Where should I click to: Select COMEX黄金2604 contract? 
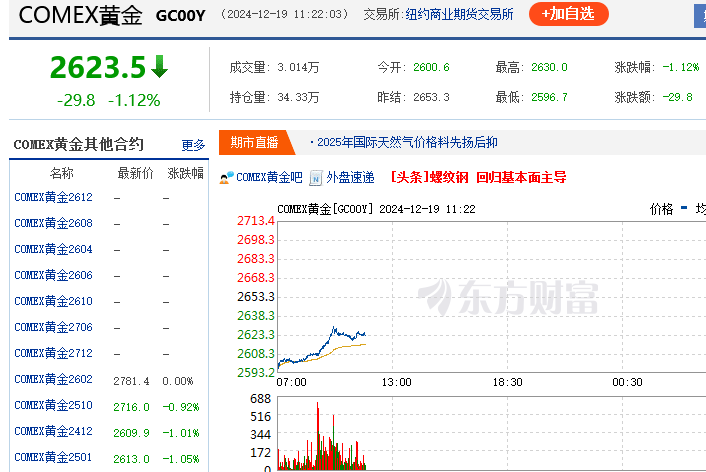click(53, 250)
